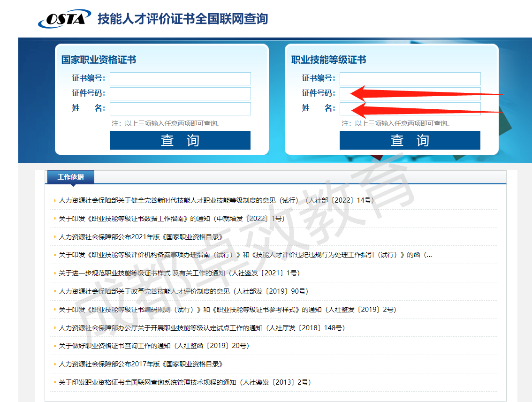Image resolution: width=532 pixels, height=402 pixels.
Task: Open 人社鉴发〔2021〕1号 notice link
Action: [x=179, y=273]
